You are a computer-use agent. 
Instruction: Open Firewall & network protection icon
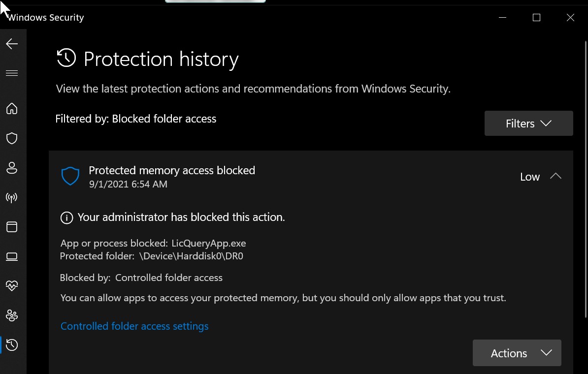pos(12,197)
